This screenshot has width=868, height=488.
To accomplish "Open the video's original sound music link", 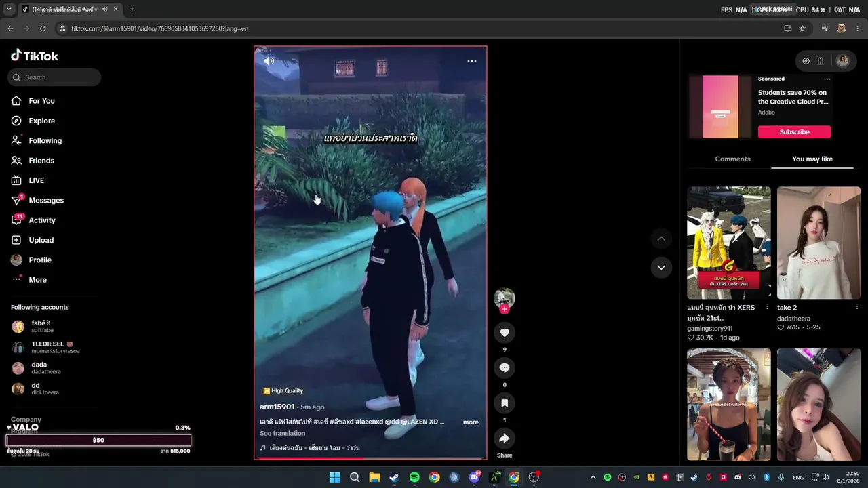I will tap(310, 448).
